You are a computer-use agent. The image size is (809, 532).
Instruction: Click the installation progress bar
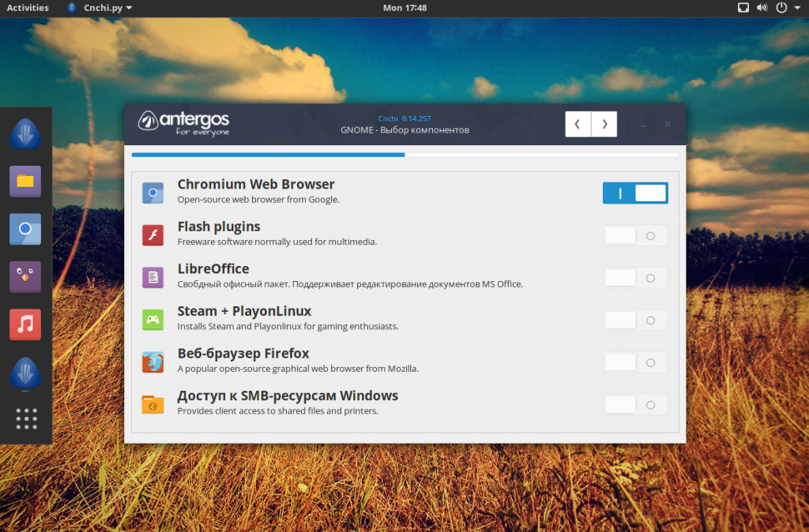(x=405, y=155)
